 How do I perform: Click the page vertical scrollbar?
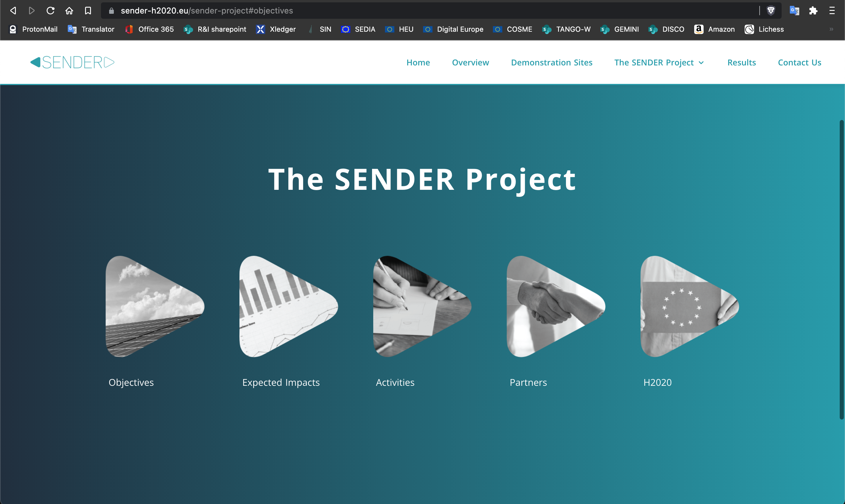[x=841, y=270]
